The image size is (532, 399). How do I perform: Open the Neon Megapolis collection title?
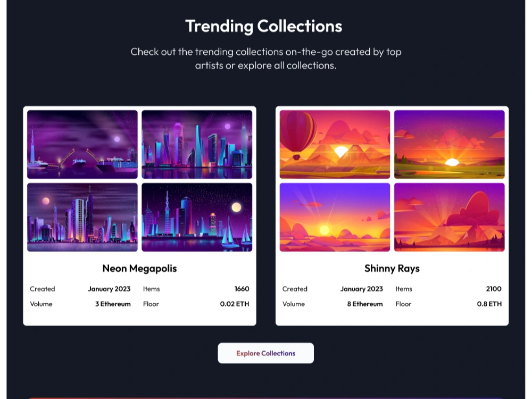(139, 268)
